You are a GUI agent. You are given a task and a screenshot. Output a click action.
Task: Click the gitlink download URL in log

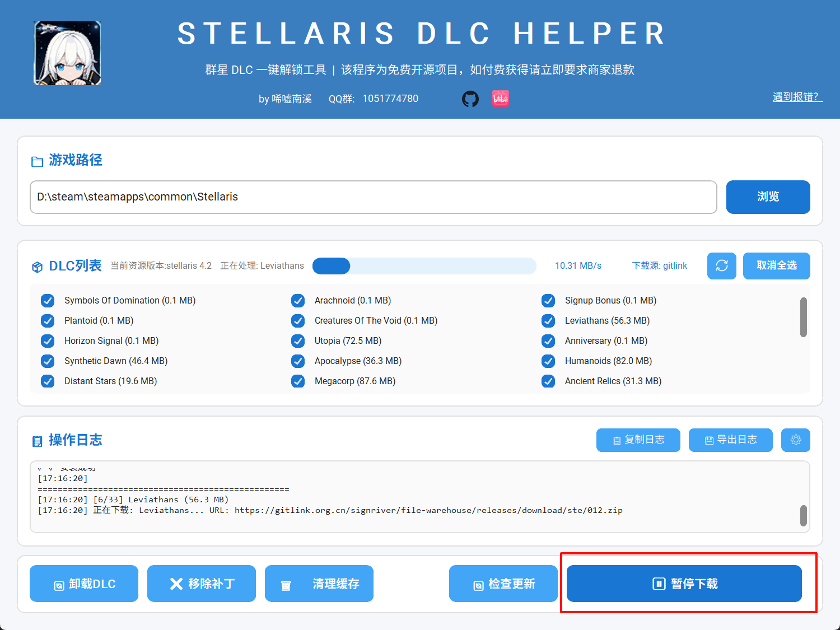(428, 510)
